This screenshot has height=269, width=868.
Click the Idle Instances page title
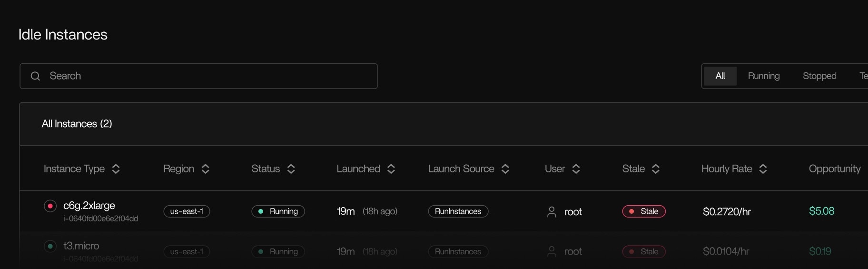[63, 35]
